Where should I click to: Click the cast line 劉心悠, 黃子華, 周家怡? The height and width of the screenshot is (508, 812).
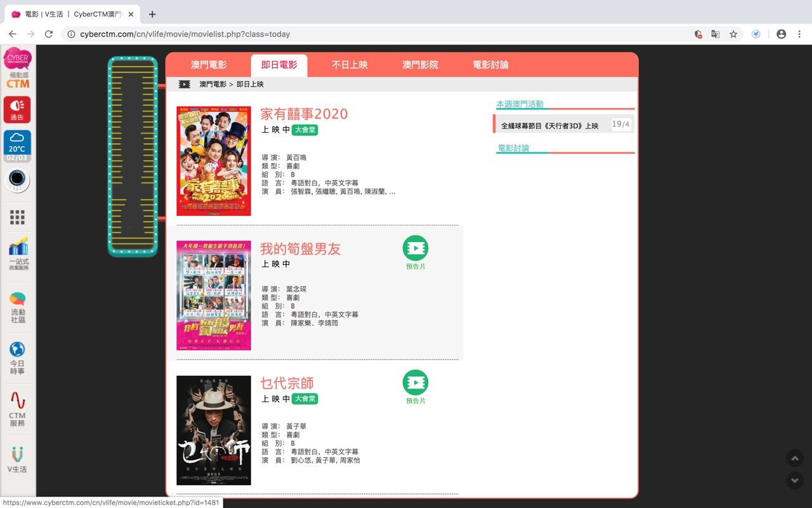[325, 460]
